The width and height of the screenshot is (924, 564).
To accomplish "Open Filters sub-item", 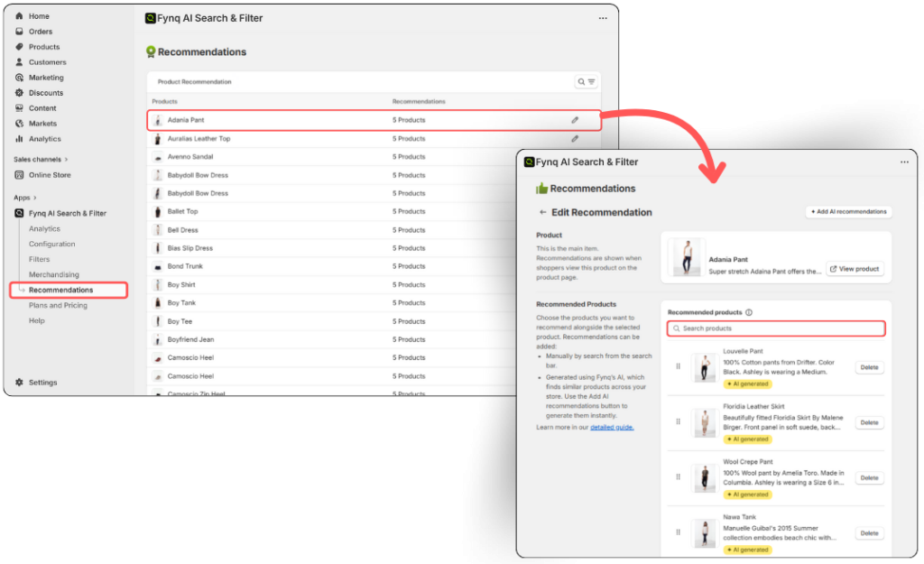I will [39, 259].
